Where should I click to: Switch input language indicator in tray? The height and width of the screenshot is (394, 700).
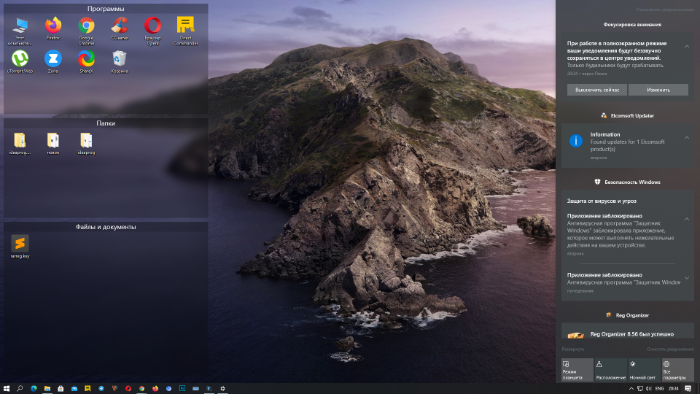[x=659, y=389]
